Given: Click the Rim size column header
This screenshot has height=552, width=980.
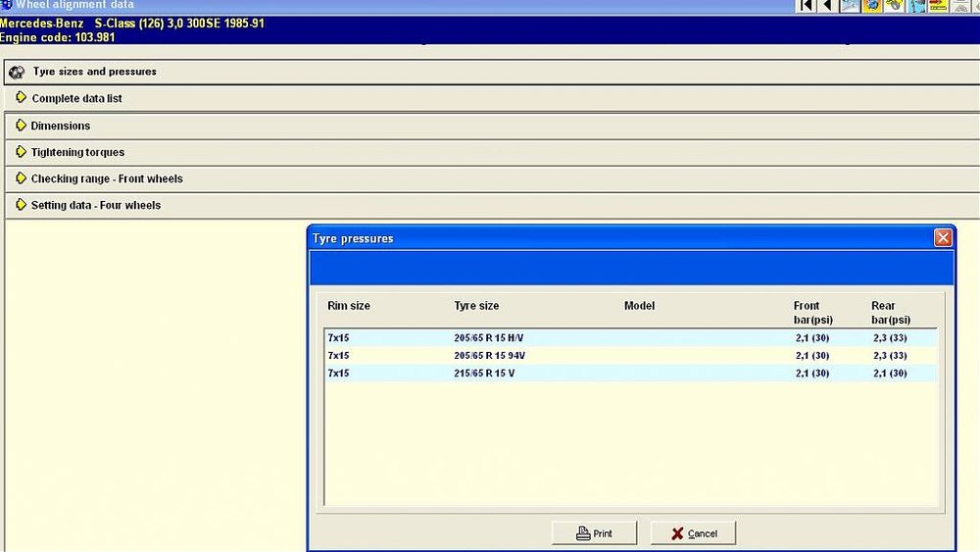Looking at the screenshot, I should [x=349, y=306].
